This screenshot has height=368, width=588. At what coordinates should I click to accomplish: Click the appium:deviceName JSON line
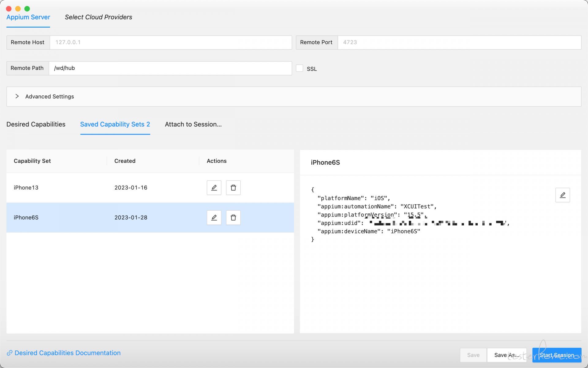tap(369, 231)
